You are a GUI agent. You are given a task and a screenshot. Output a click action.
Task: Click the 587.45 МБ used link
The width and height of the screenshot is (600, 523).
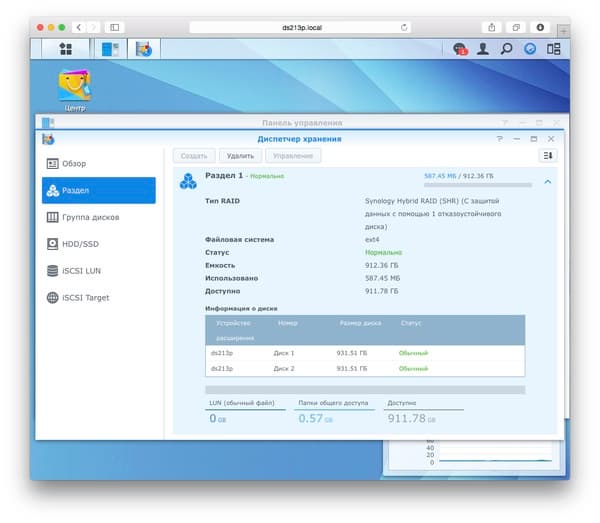click(x=440, y=176)
